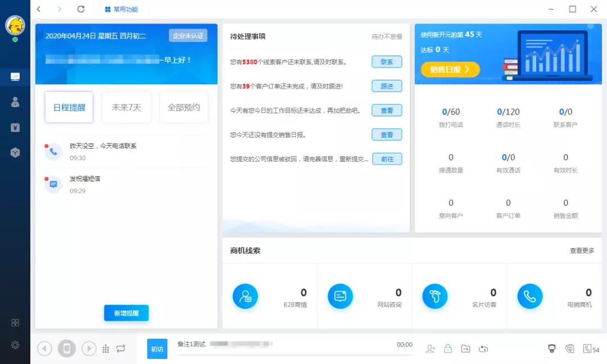The image size is (607, 364).
Task: Open the dial keypad dots icon
Action: (x=106, y=349)
